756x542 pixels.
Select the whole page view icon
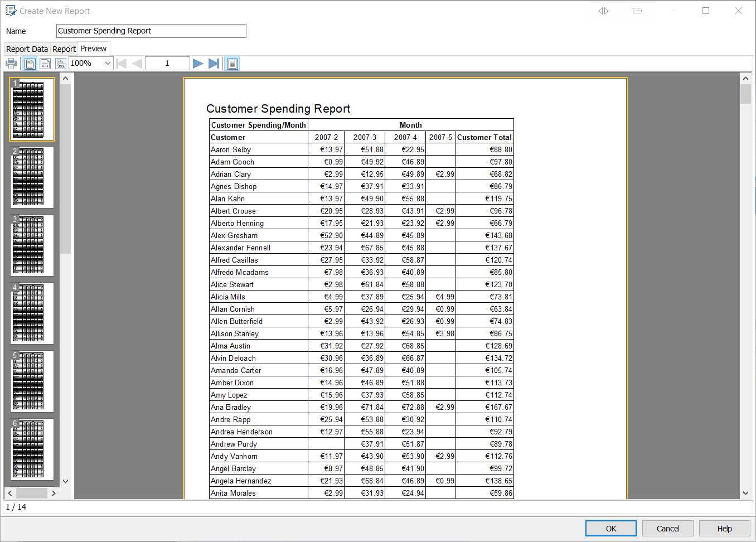click(30, 64)
